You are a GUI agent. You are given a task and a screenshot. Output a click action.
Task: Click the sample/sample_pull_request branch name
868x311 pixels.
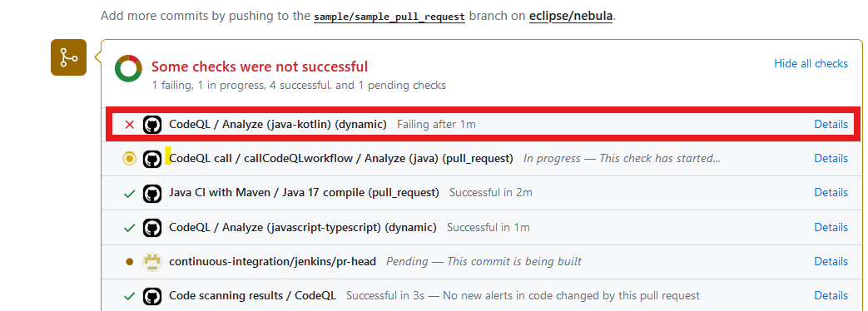coord(389,16)
